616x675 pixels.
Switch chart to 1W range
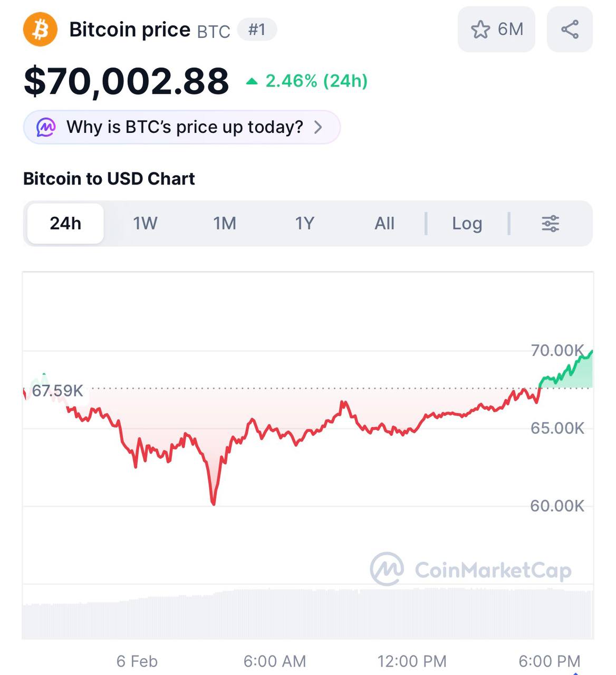tap(145, 224)
